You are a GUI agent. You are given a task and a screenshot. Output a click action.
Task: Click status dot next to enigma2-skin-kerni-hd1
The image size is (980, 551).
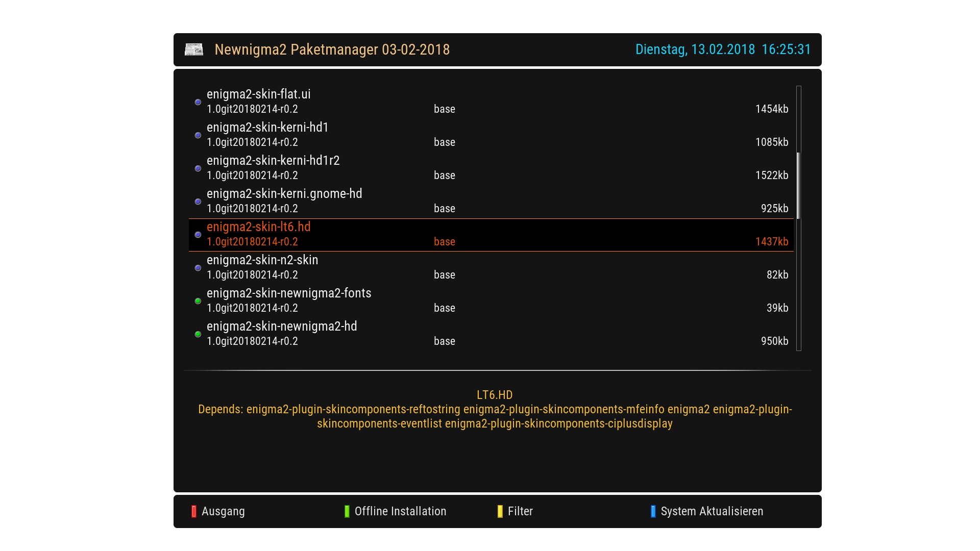click(198, 135)
